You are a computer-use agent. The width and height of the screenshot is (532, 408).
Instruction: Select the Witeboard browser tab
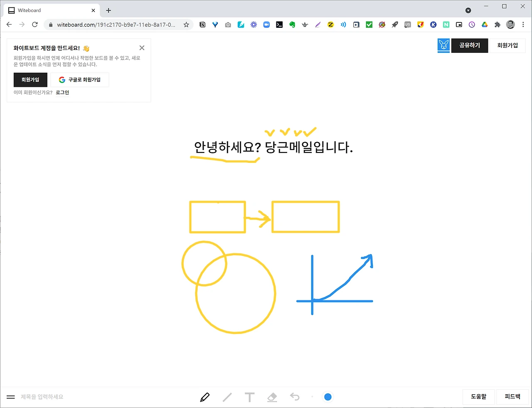click(x=52, y=10)
